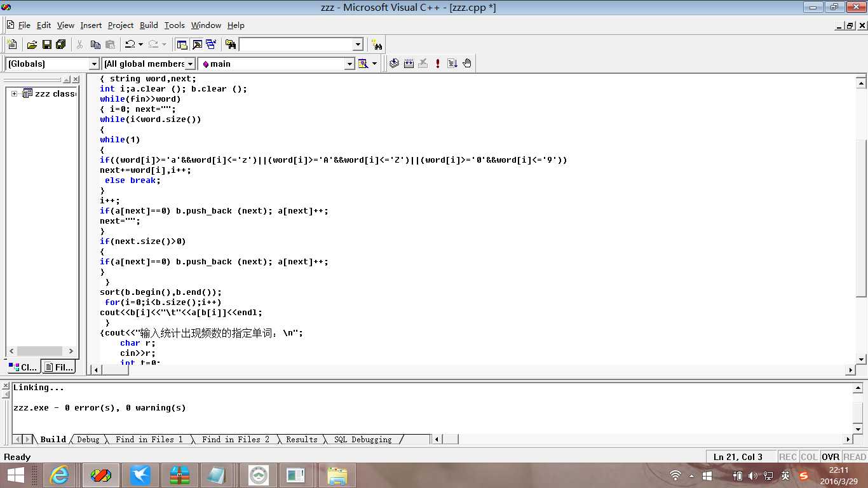
Task: Open the Find combo box dropdown
Action: pyautogui.click(x=358, y=44)
